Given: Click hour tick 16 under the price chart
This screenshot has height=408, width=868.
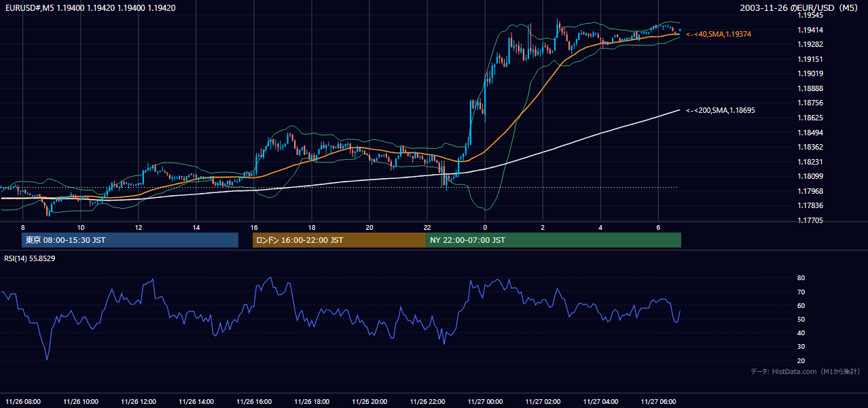Looking at the screenshot, I should point(254,226).
